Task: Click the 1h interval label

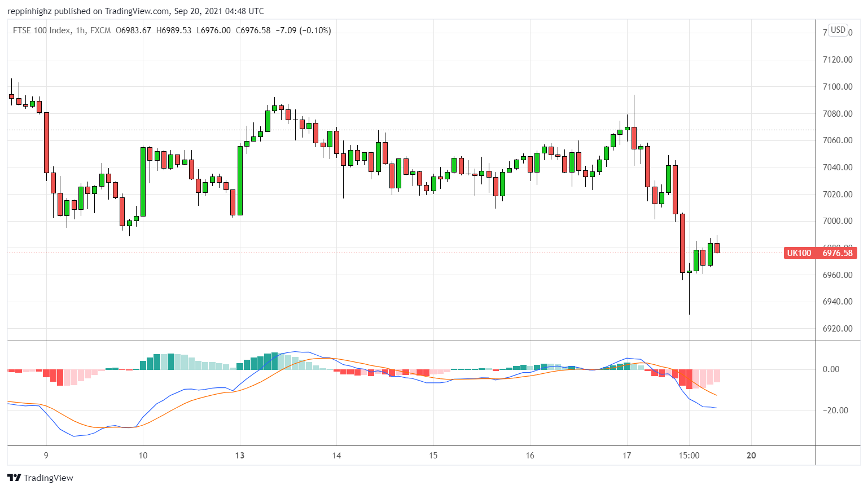Action: [x=81, y=30]
